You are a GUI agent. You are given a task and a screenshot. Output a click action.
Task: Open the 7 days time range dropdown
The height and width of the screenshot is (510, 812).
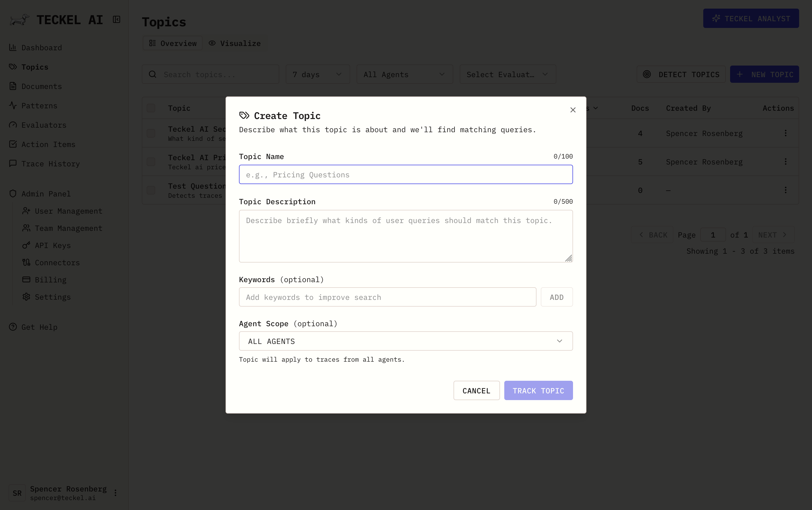pos(317,74)
